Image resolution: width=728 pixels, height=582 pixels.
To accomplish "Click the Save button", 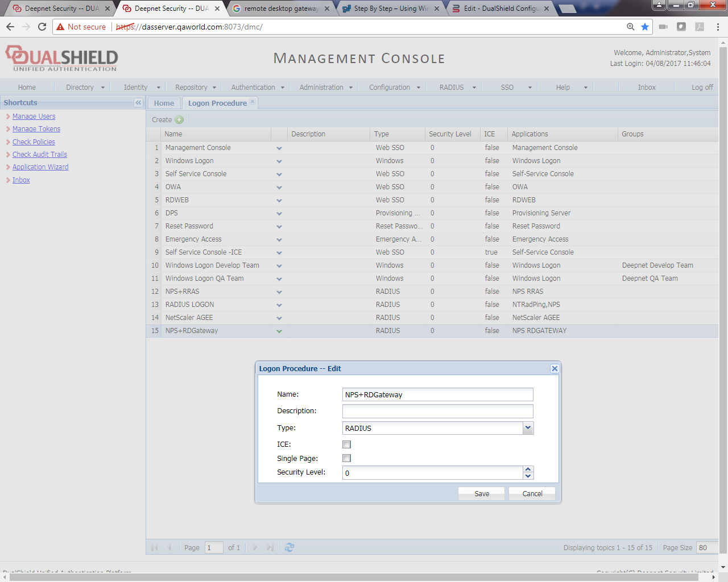I will pos(481,493).
